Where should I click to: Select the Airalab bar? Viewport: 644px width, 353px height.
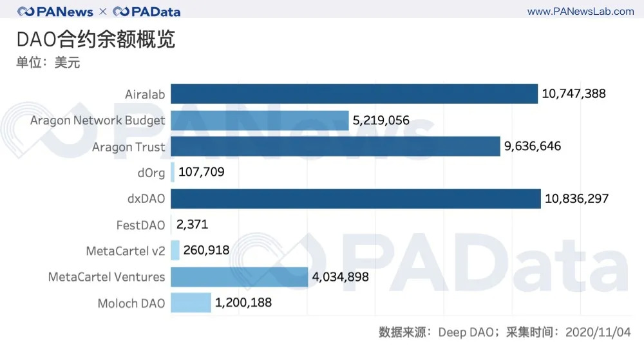(x=354, y=94)
